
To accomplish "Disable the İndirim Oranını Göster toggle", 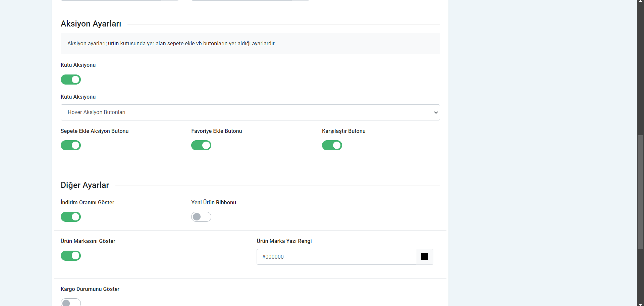I will point(71,217).
